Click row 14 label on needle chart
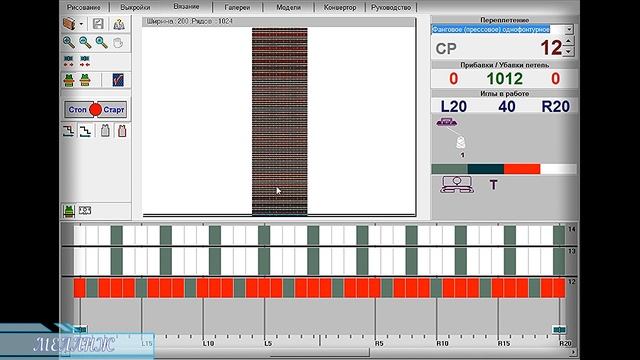The width and height of the screenshot is (640, 360). click(571, 229)
